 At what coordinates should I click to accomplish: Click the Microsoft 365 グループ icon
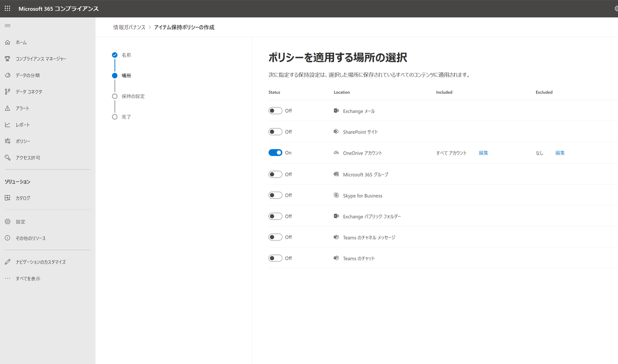336,174
